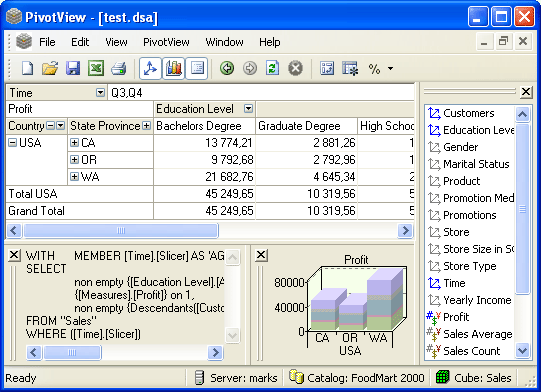
Task: Stop query with grey X icon
Action: pos(295,68)
